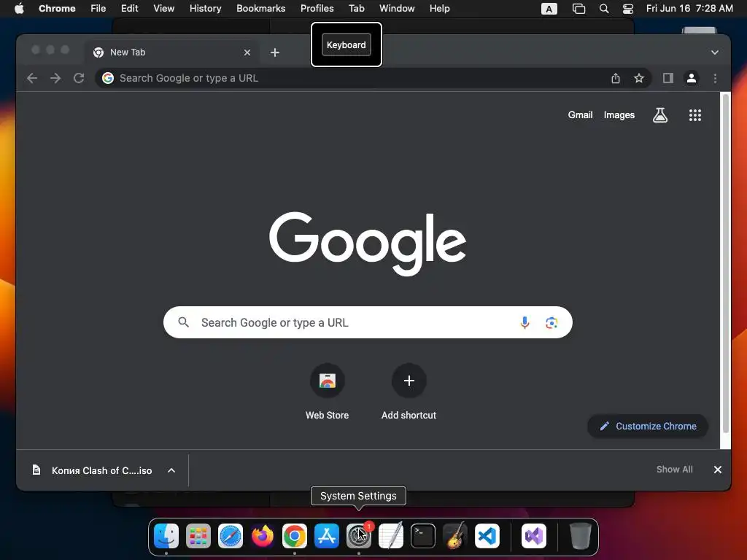Open the Tab menu
The image size is (747, 560).
(356, 8)
